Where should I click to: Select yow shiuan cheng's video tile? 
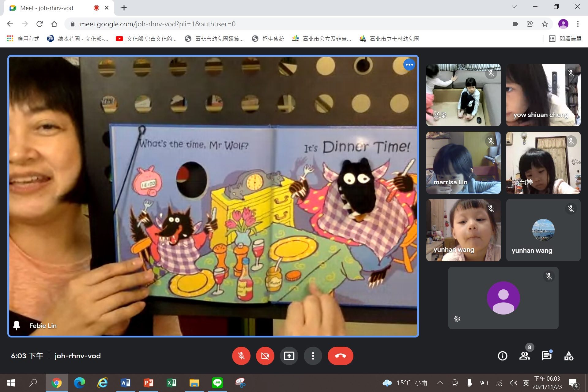(543, 95)
